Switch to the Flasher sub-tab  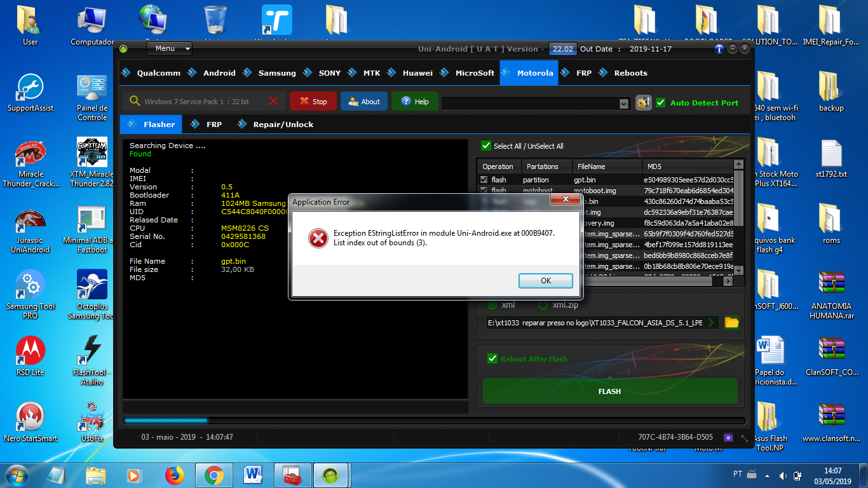[151, 125]
